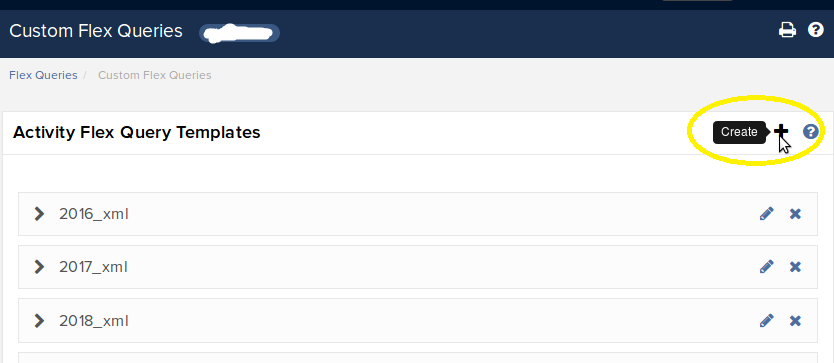
Task: Click the 2016_xml query name
Action: 94,214
